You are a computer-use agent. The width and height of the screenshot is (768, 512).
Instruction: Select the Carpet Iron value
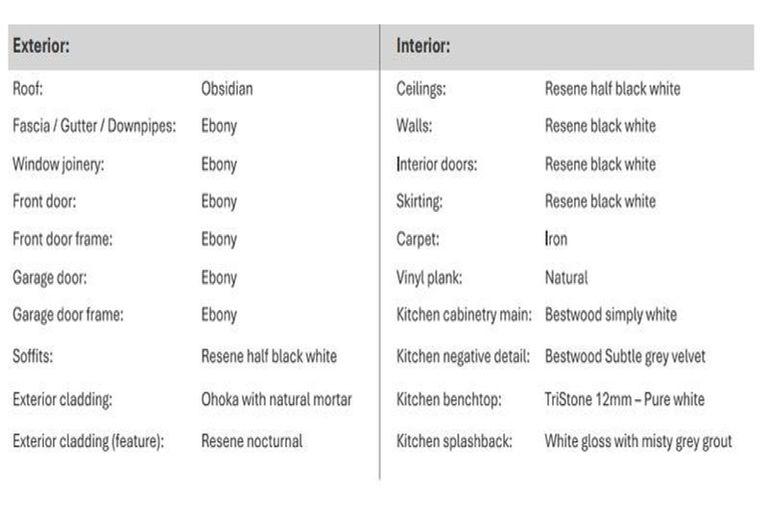[x=556, y=239]
